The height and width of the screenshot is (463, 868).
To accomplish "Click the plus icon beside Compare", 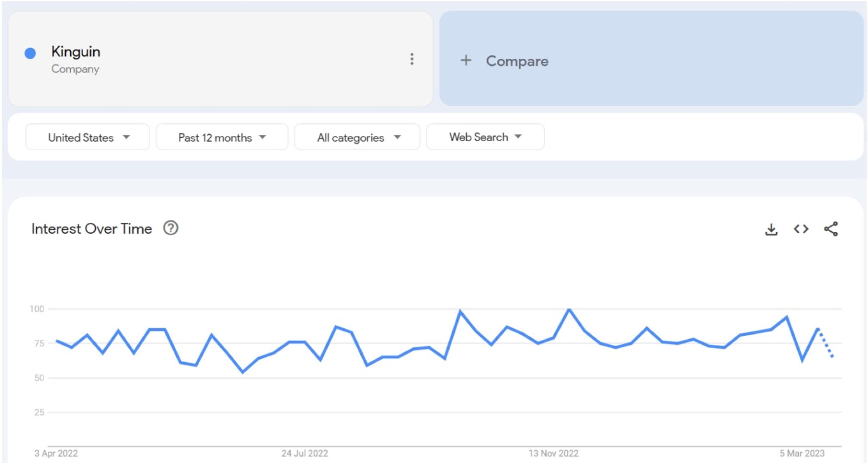I will coord(466,60).
